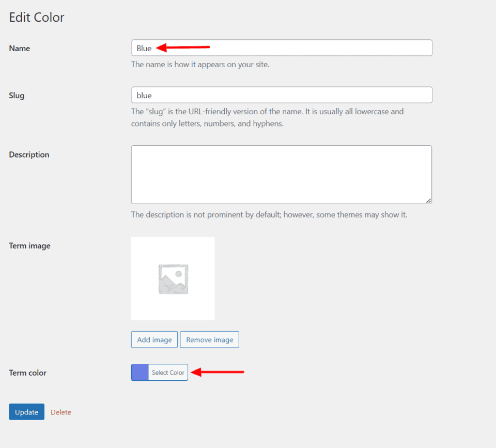This screenshot has height=448, width=496.
Task: Click the Term image label
Action: point(29,245)
